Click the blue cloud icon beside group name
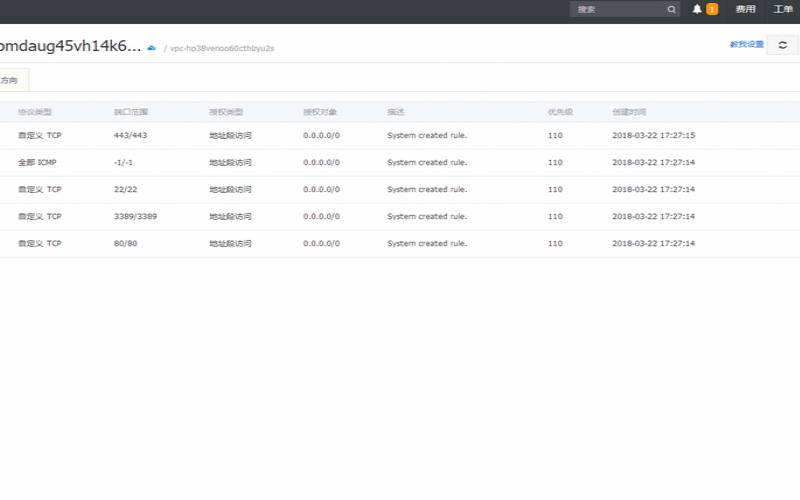This screenshot has width=800, height=500. (x=151, y=47)
